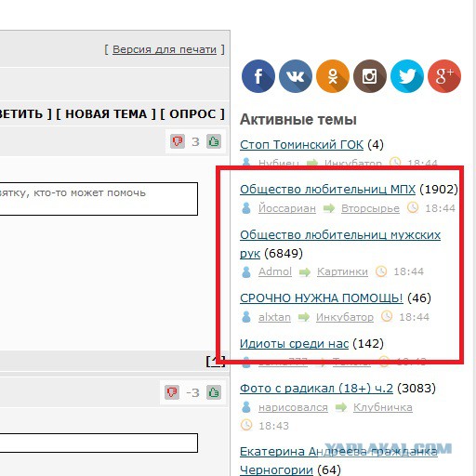This screenshot has width=476, height=476.
Task: Click the clock icon after Инкубатор under alxtan
Action: click(x=387, y=316)
